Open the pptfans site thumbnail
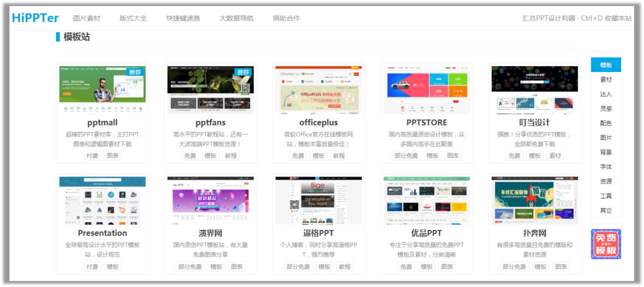The image size is (644, 287). pos(211,90)
